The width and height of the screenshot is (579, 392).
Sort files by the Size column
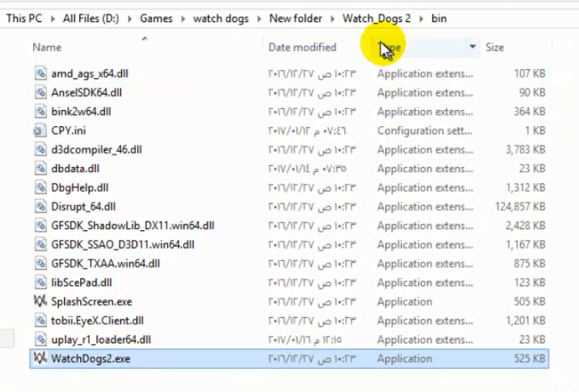(x=495, y=47)
